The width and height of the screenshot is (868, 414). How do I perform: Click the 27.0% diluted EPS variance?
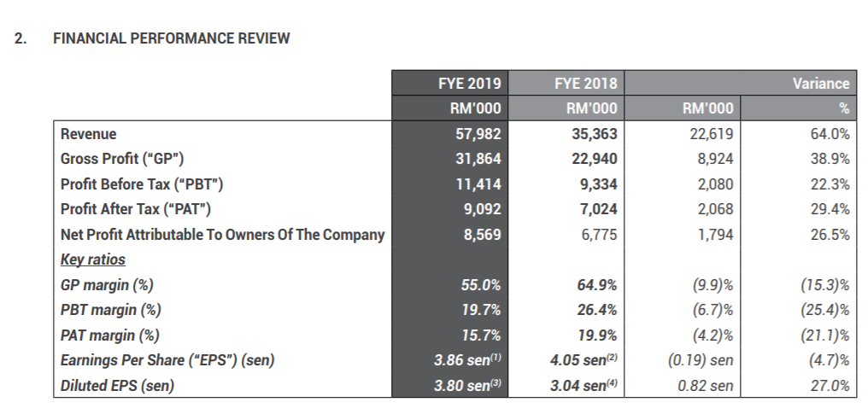(x=830, y=385)
